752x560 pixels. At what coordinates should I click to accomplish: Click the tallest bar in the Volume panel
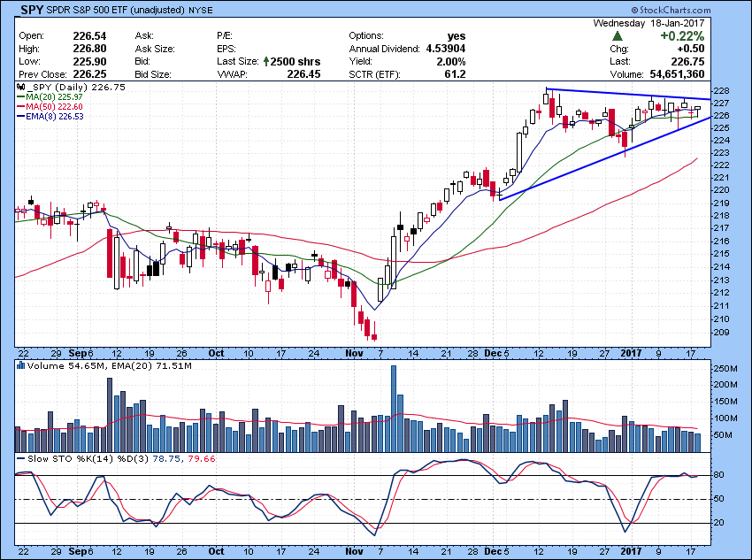coord(394,409)
